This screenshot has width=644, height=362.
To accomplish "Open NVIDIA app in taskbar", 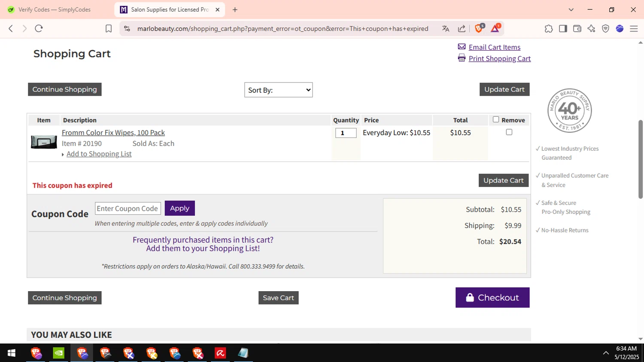I will 59,353.
